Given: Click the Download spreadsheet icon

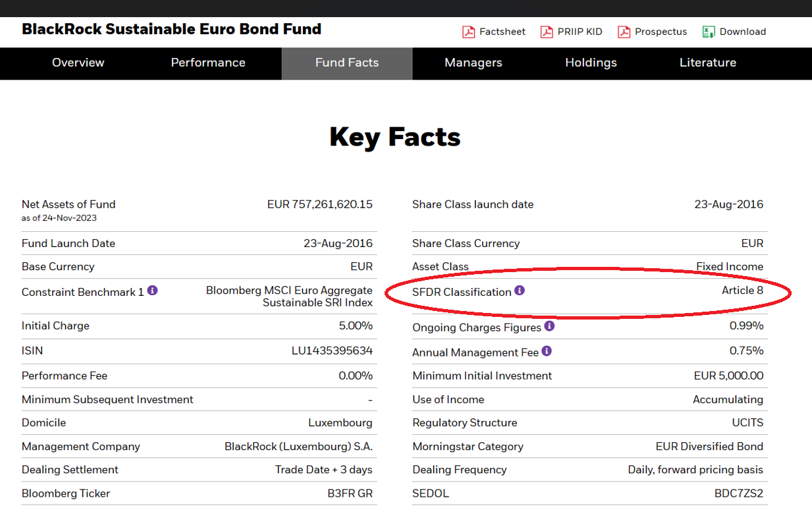Looking at the screenshot, I should 709,32.
